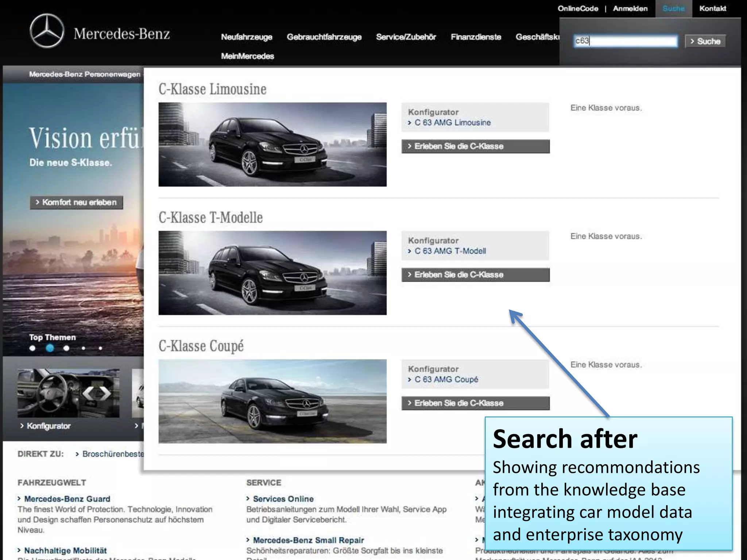
Task: Click Erleben Sie die C-Klasse under Limousine
Action: coord(475,146)
